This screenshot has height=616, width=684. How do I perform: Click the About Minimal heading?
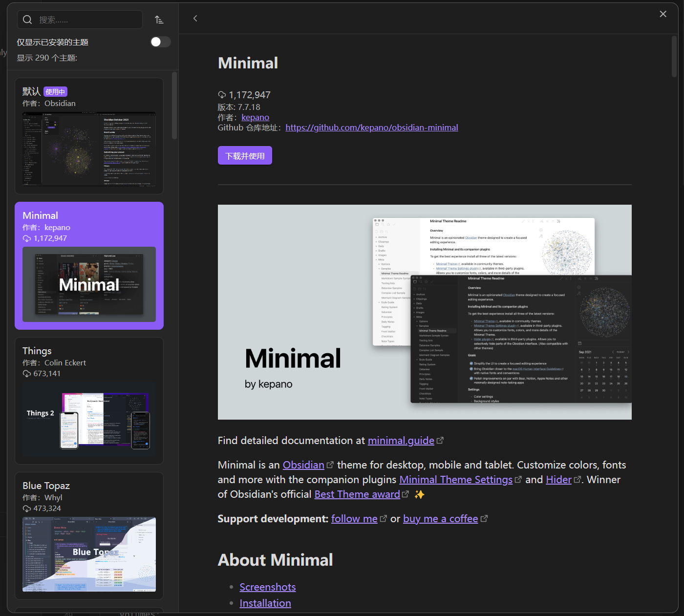tap(276, 560)
